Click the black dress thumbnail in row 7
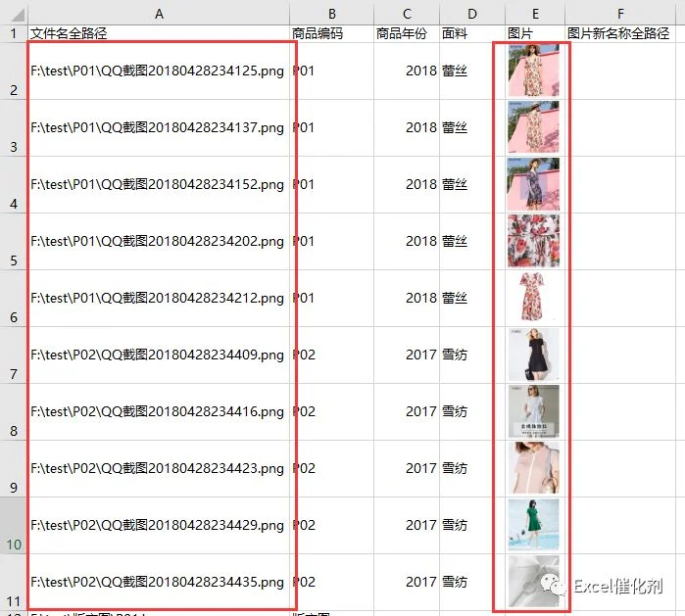The image size is (685, 616). pyautogui.click(x=533, y=355)
